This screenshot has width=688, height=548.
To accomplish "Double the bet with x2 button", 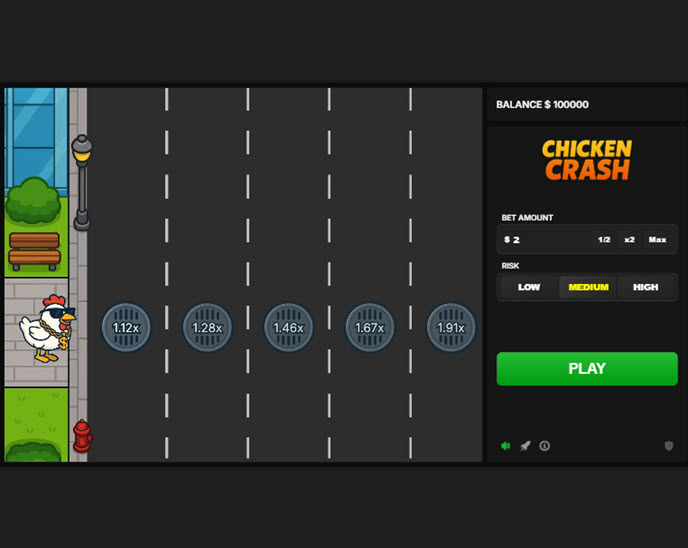I will click(x=629, y=240).
